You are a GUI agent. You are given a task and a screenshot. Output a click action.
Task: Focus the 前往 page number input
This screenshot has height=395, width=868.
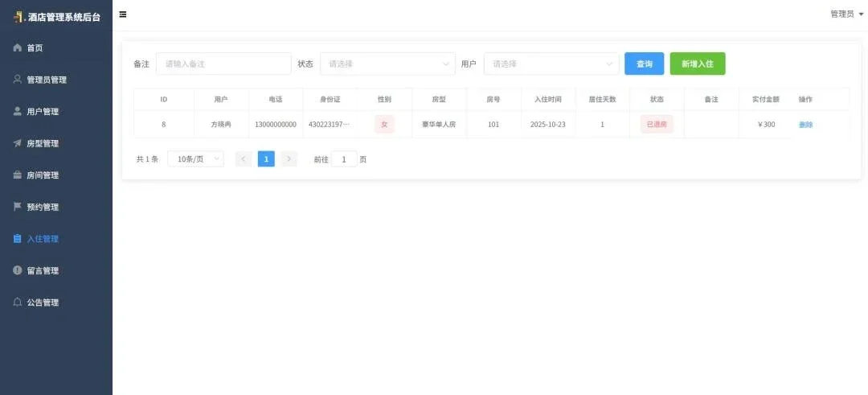(344, 159)
